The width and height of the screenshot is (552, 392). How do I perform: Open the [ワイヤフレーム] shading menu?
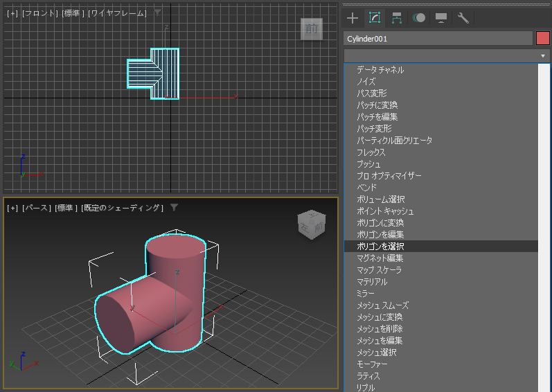click(x=117, y=13)
